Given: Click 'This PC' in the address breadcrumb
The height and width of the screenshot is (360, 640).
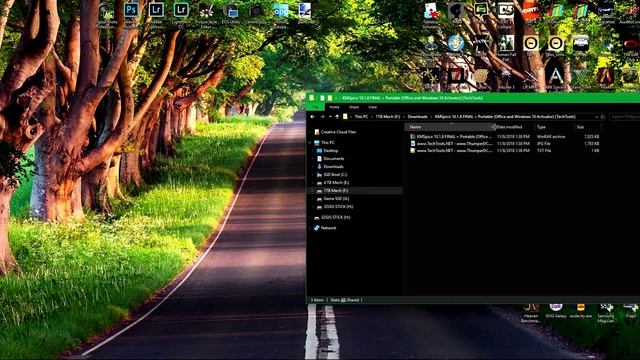Looking at the screenshot, I should (x=361, y=117).
